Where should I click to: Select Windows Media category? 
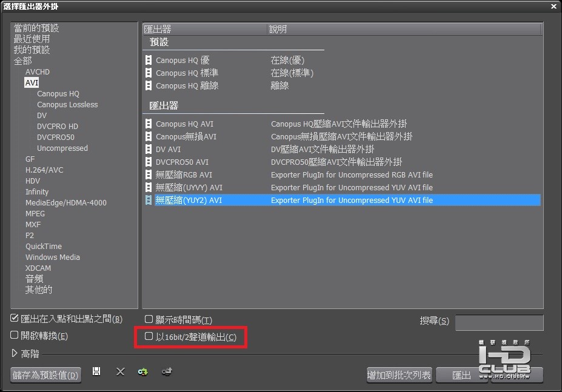pyautogui.click(x=53, y=257)
